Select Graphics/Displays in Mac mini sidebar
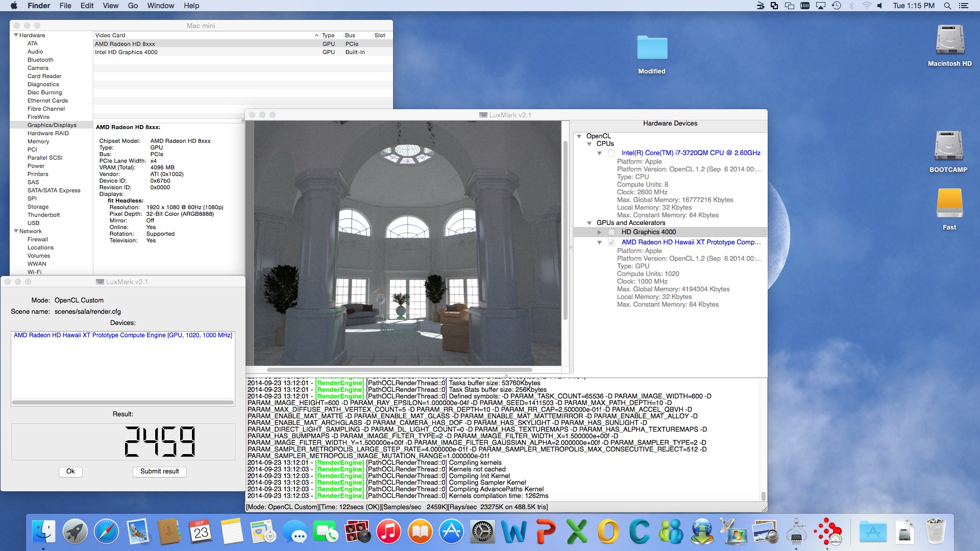Screen dimensions: 980x551 (x=52, y=125)
